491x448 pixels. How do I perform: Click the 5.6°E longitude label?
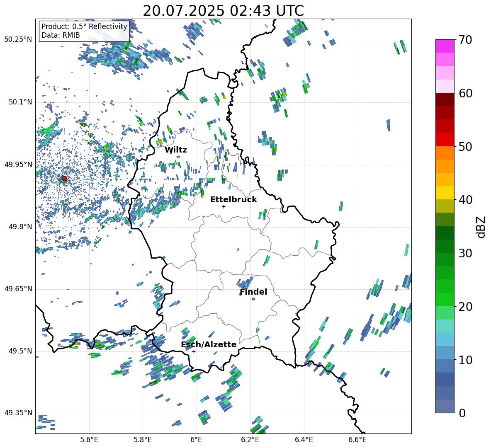(89, 440)
